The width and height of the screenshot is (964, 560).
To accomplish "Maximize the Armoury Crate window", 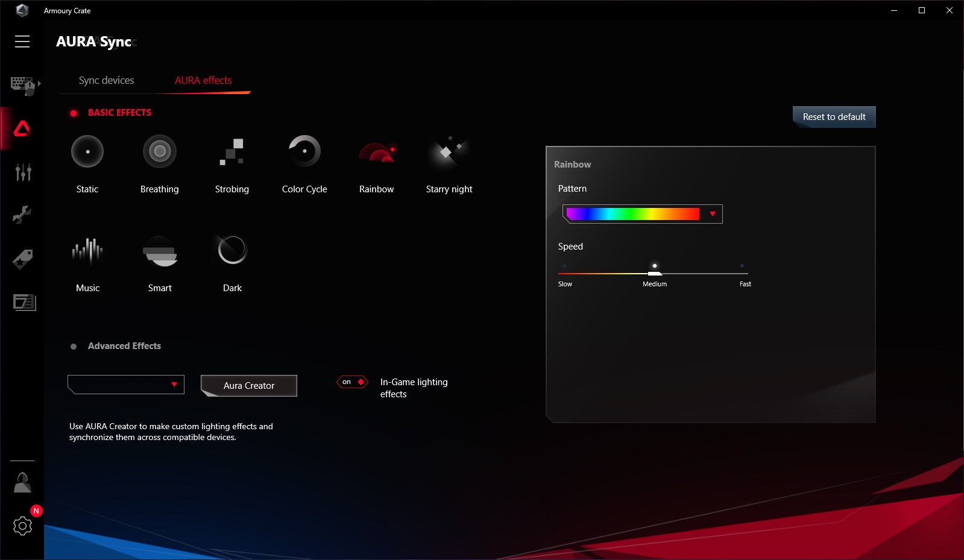I will [x=922, y=10].
